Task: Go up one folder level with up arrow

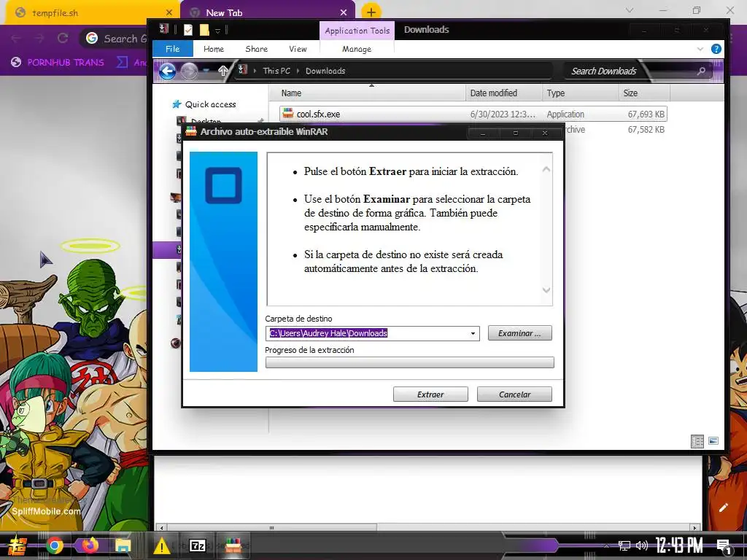Action: (222, 71)
